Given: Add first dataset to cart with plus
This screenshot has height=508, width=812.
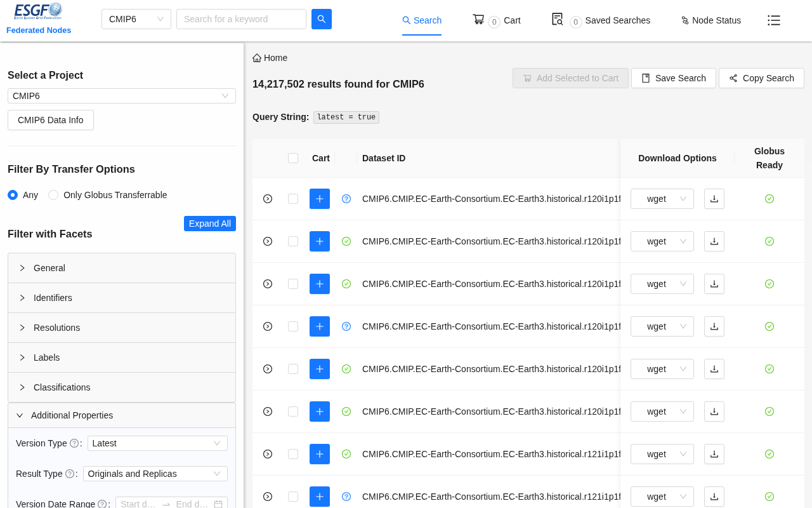Looking at the screenshot, I should click(320, 199).
